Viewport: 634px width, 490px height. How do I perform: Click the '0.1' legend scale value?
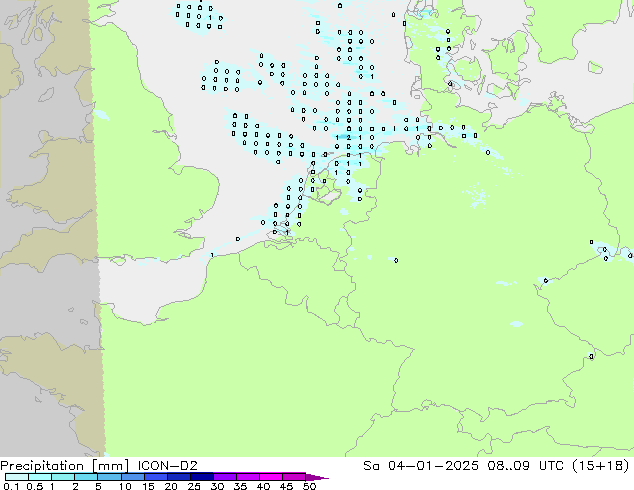pyautogui.click(x=11, y=486)
